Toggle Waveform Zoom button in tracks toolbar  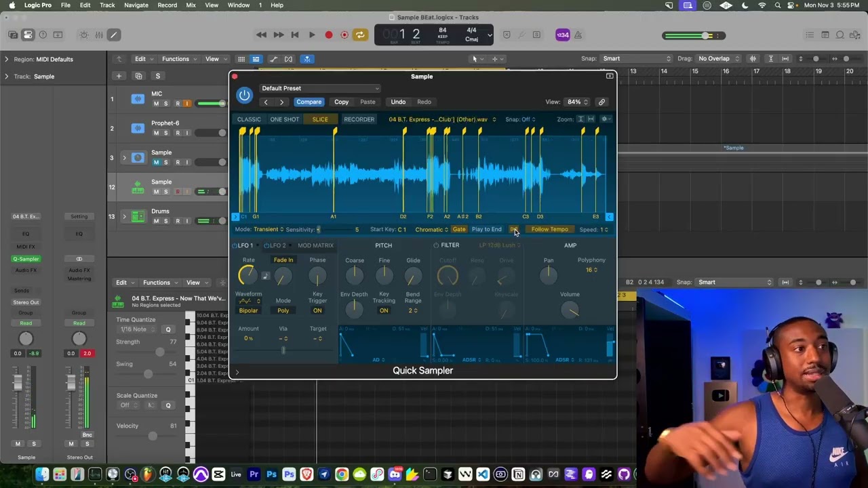[x=753, y=59]
